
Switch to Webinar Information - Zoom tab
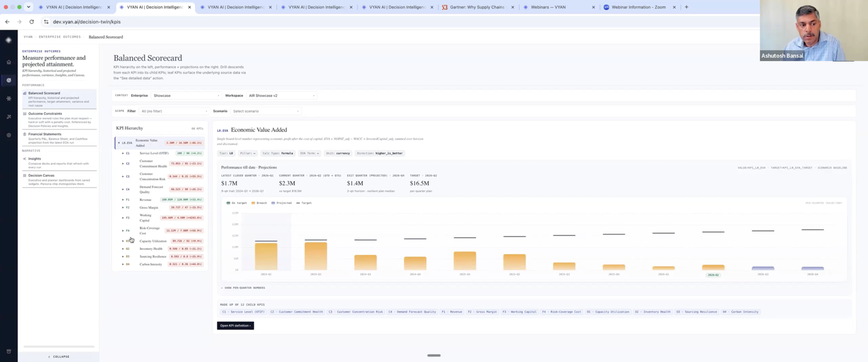pos(639,7)
